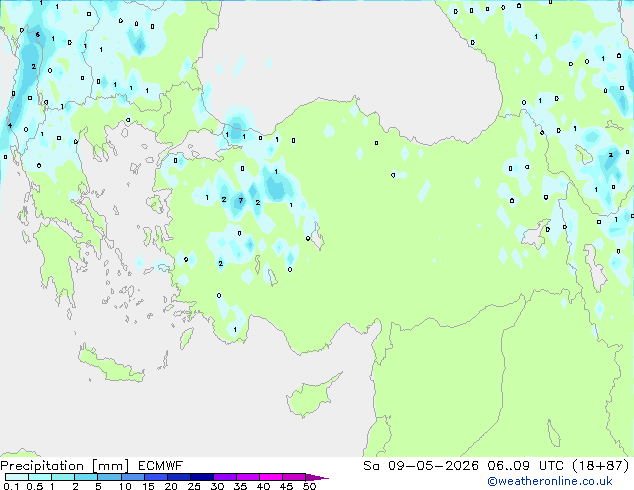Click the '4' precipitation value on the map
The image size is (634, 490).
tap(10, 125)
